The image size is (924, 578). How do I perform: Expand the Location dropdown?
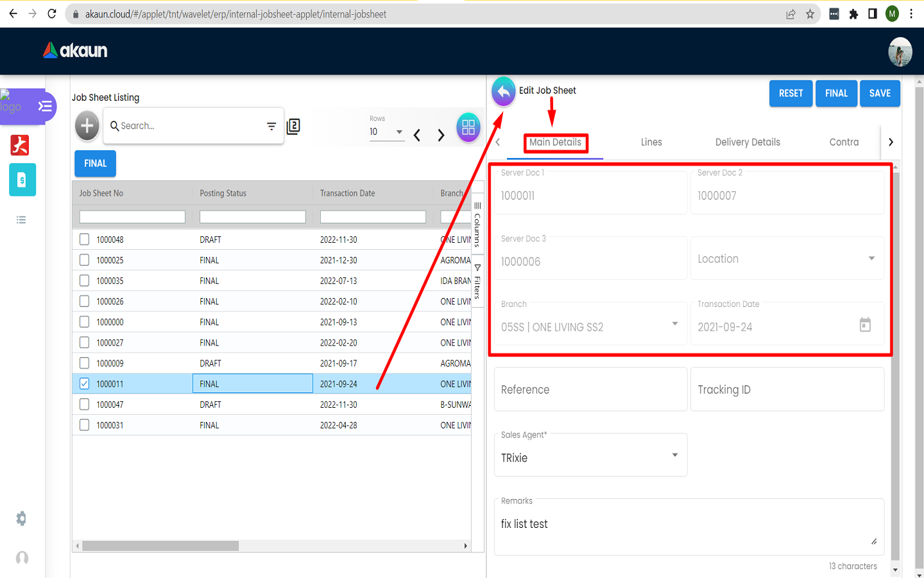coord(871,258)
